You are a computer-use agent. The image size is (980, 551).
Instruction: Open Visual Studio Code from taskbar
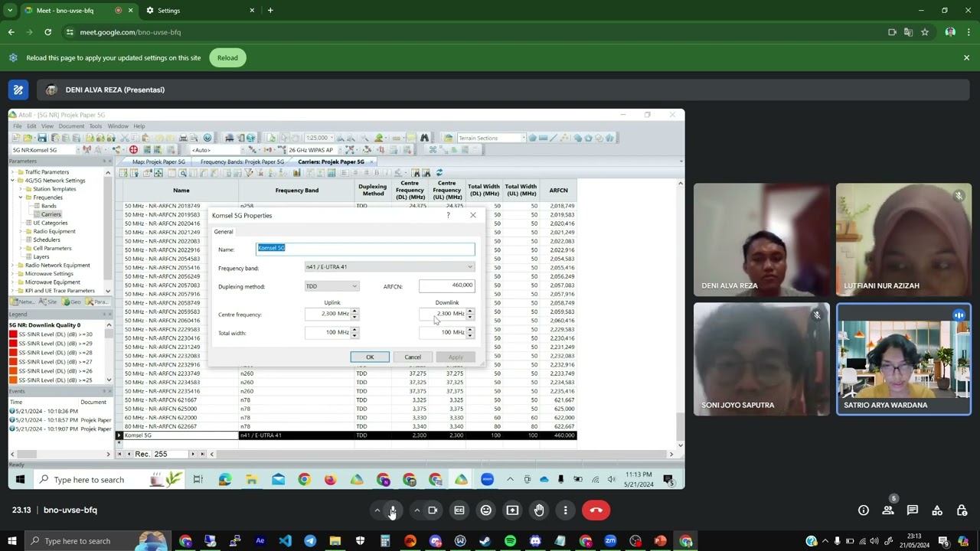(285, 541)
